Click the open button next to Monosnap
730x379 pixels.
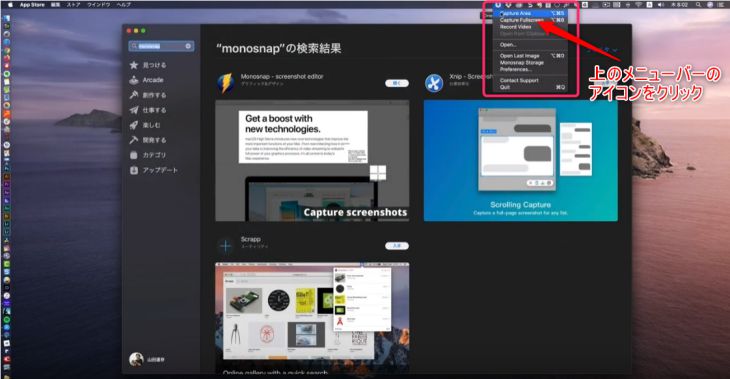(397, 83)
